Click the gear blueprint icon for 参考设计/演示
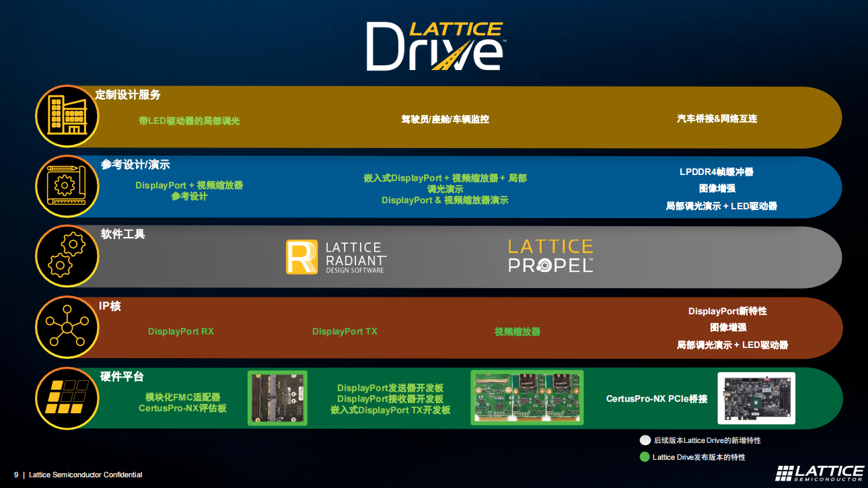Viewport: 868px width, 488px height. coord(67,187)
